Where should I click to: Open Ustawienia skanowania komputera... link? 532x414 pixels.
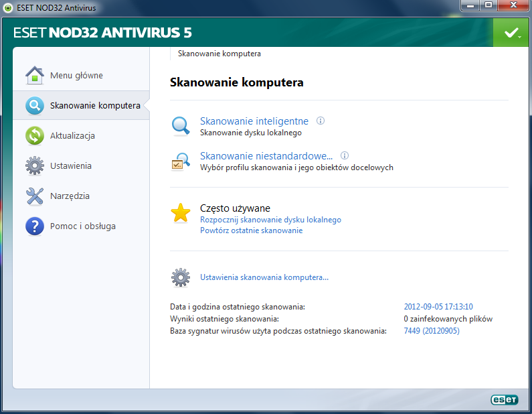click(264, 277)
